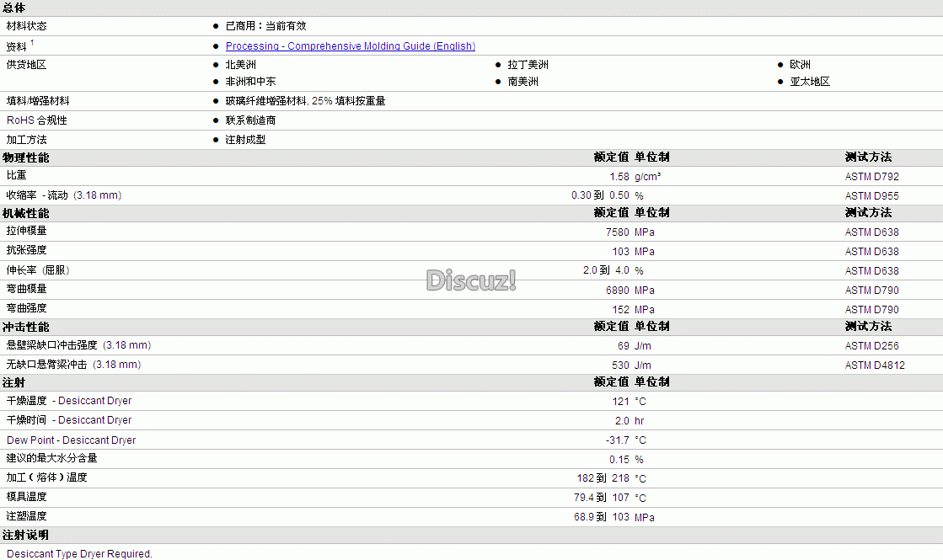Viewport: 943px width, 560px height.
Task: Select the 收缩率 - 流动 (3.18 mm) row label
Action: pyautogui.click(x=64, y=195)
